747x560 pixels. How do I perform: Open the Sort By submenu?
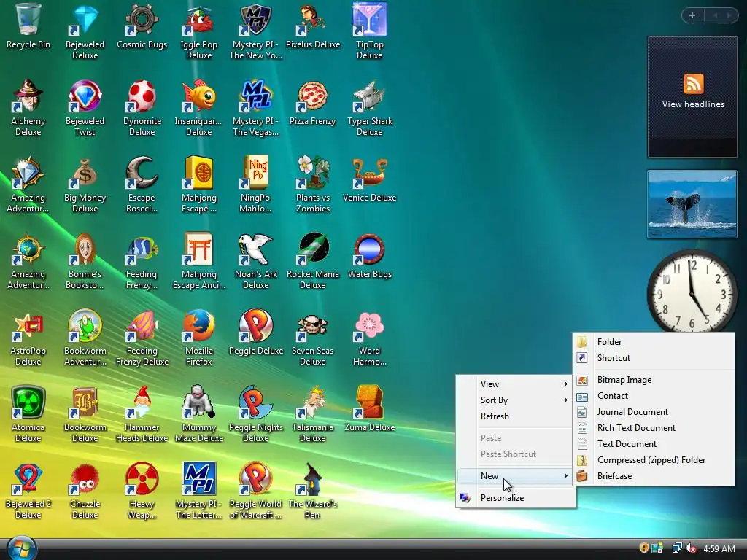[x=516, y=400]
